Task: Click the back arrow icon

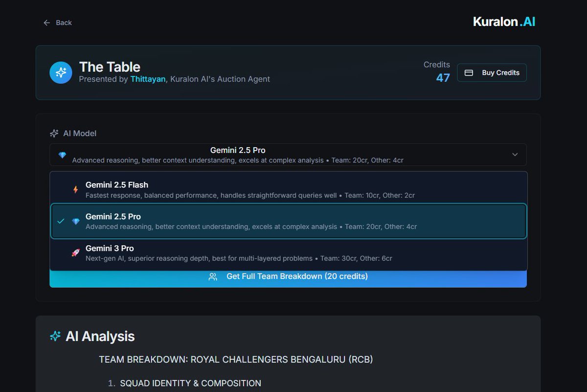Action: (47, 22)
